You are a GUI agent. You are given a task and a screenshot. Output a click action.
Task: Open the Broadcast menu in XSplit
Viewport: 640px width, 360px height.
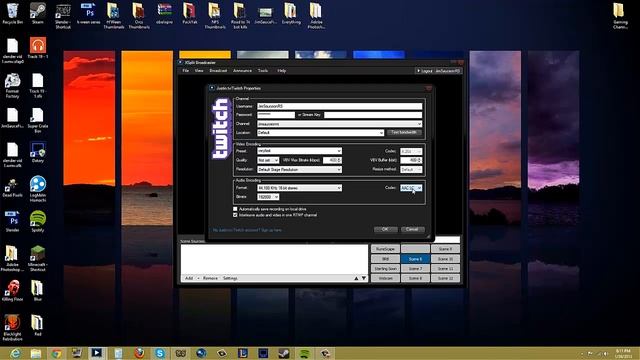218,71
